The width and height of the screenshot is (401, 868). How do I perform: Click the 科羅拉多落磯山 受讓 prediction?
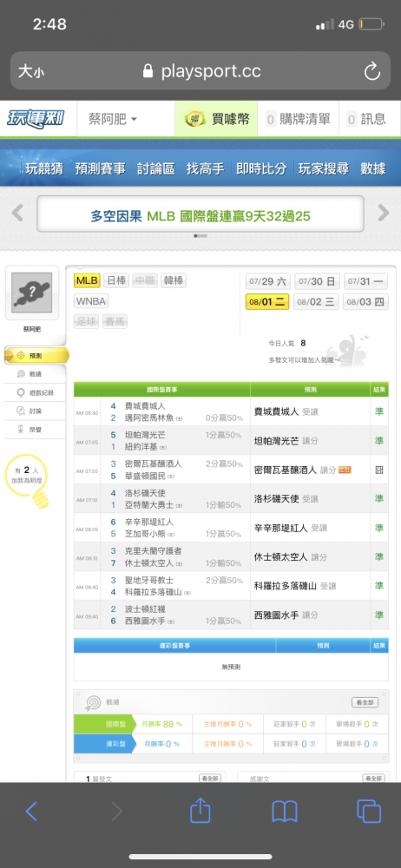294,586
